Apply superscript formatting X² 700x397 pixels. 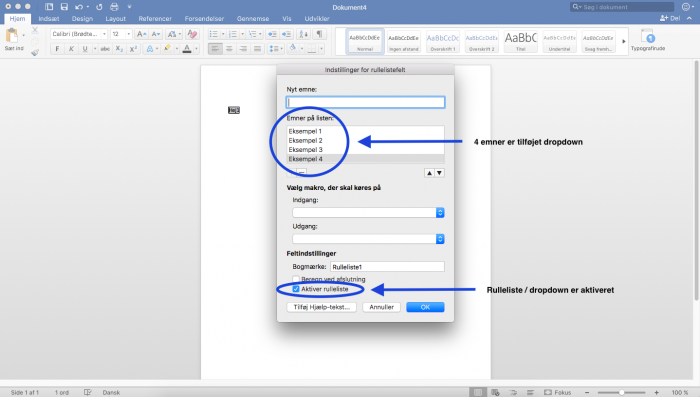133,49
